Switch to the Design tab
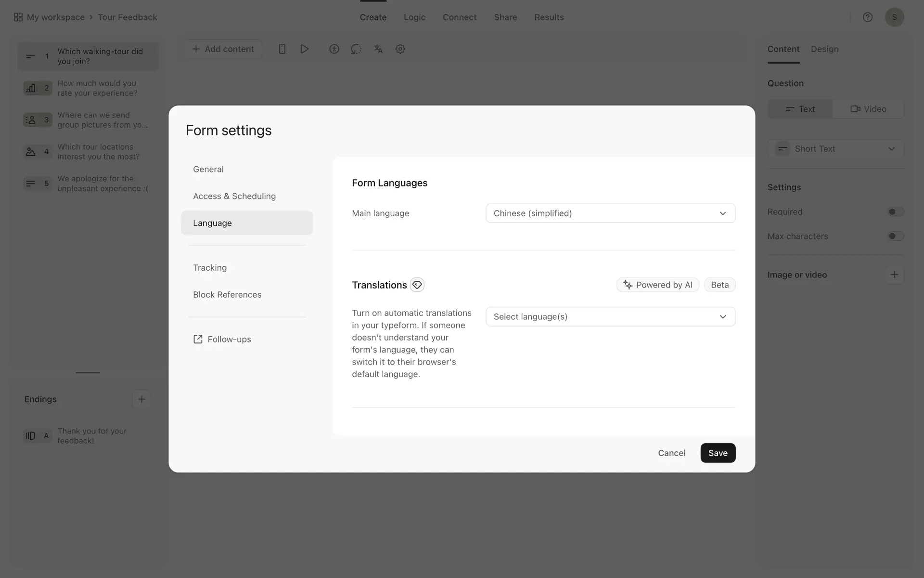This screenshot has height=578, width=924. 824,49
